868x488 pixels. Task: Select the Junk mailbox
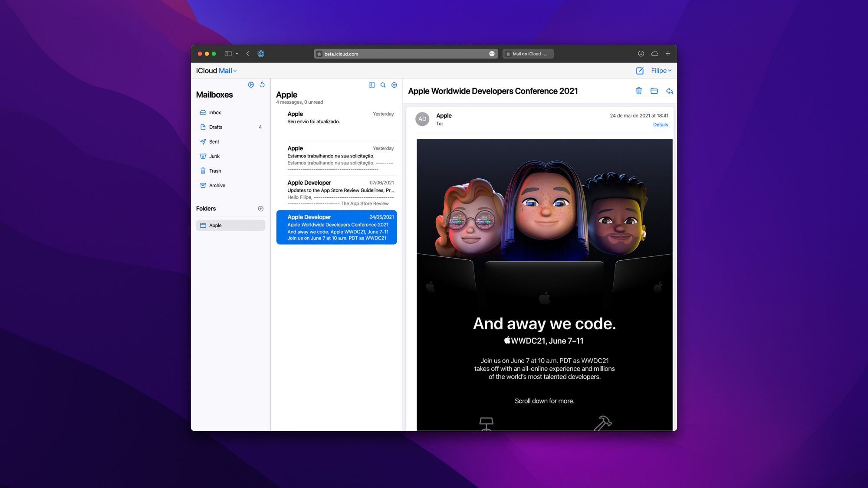[230, 156]
